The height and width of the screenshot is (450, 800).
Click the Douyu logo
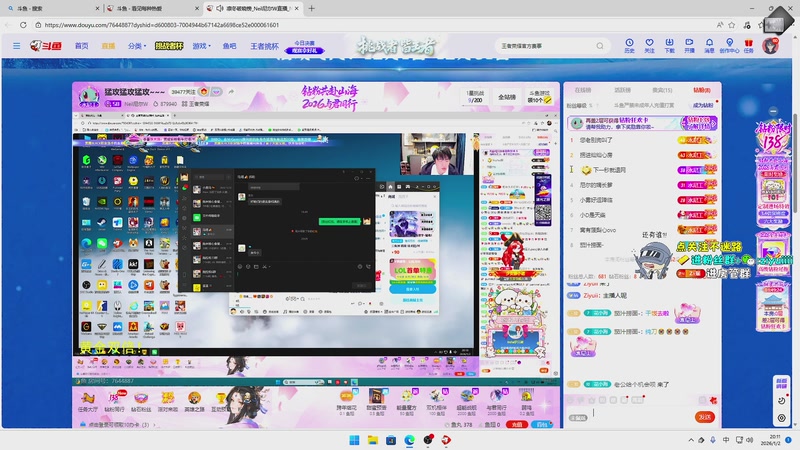coord(46,46)
